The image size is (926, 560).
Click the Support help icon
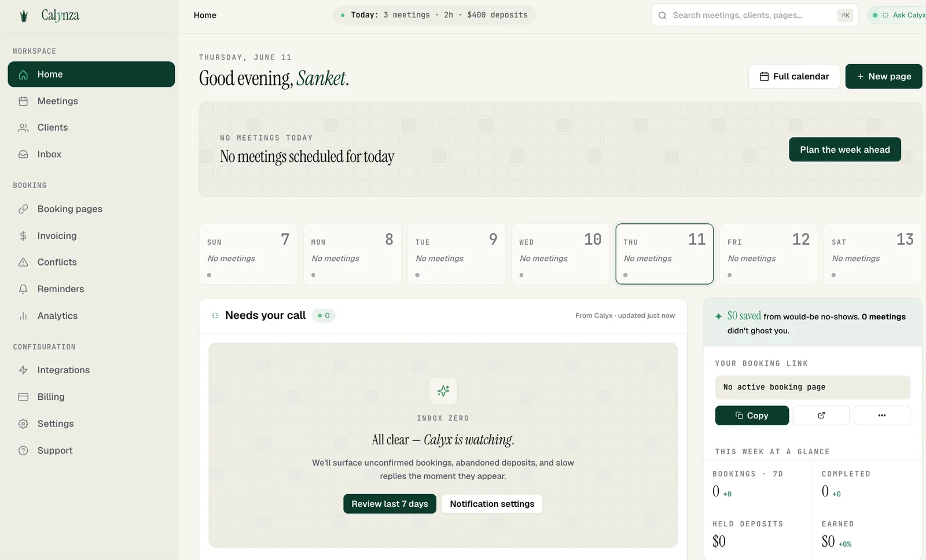23,451
